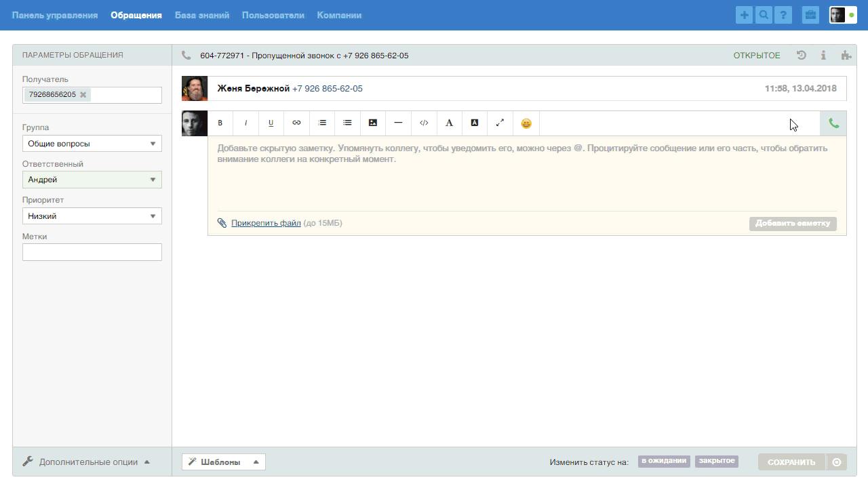Click green phone call tab

(x=833, y=123)
